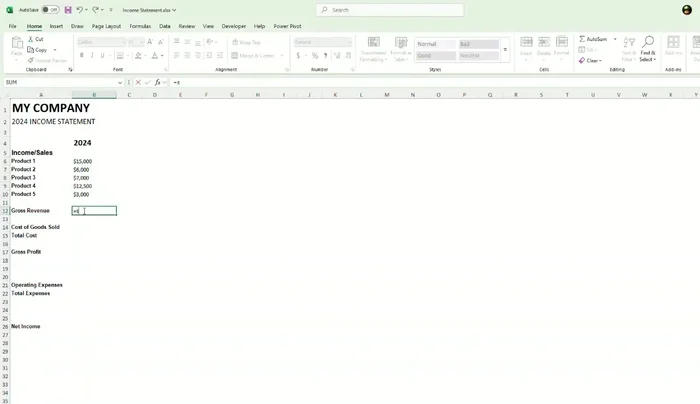Click the Underline formatting icon
This screenshot has width=700, height=404.
pyautogui.click(x=102, y=55)
